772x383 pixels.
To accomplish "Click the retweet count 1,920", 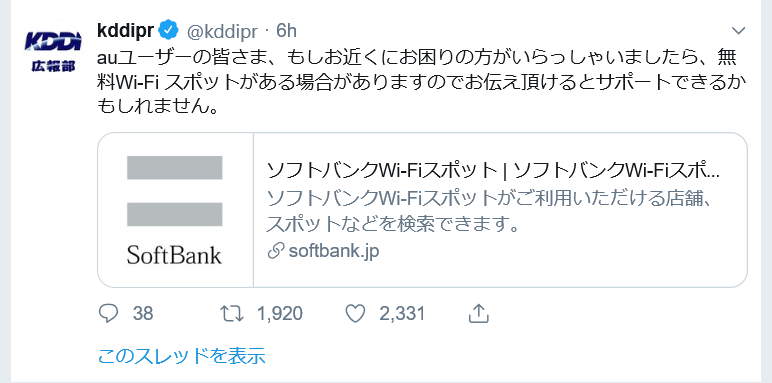I will (x=280, y=314).
